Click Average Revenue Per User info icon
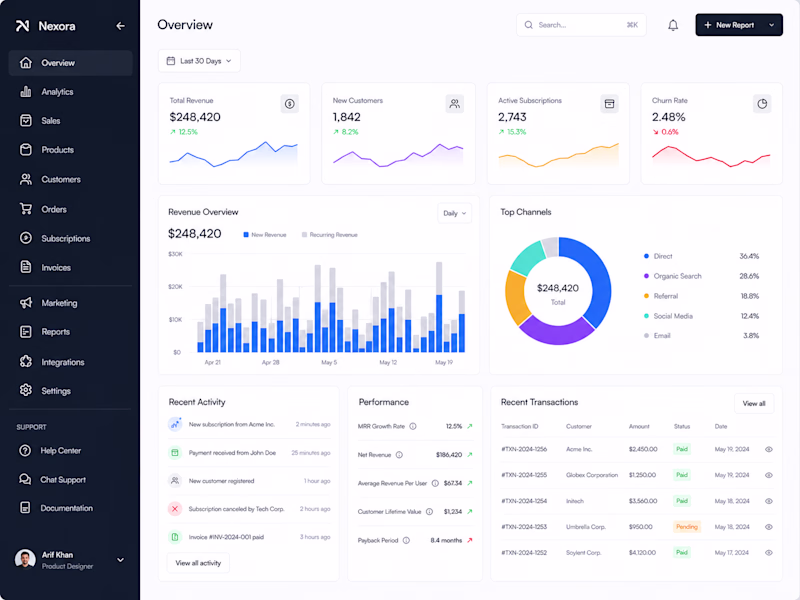 (x=435, y=483)
